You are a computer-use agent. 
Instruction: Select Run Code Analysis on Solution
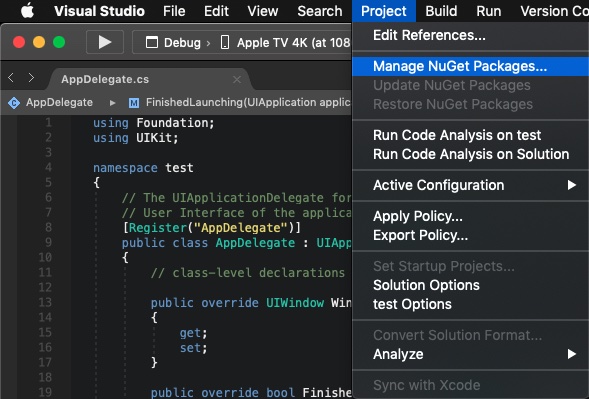coord(470,154)
